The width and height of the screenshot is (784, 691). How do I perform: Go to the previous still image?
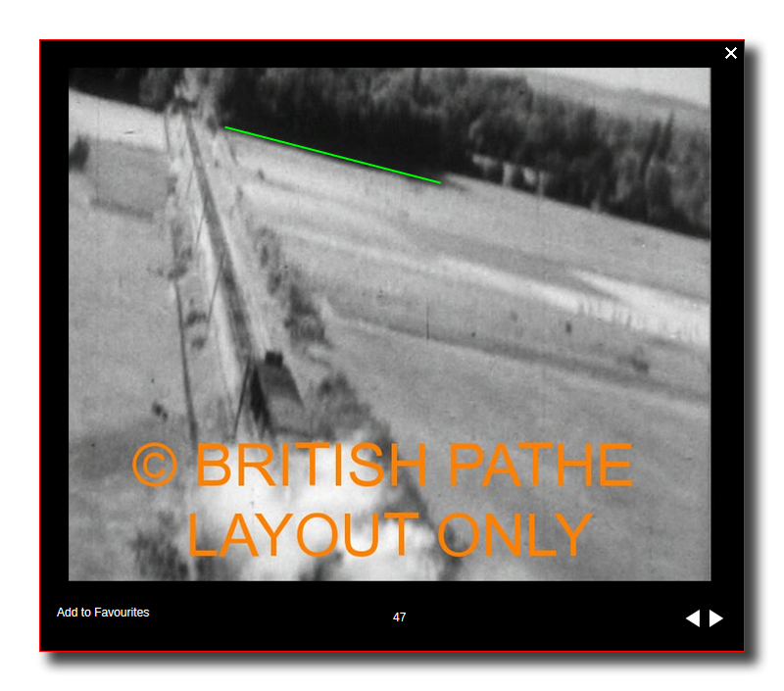[x=693, y=618]
